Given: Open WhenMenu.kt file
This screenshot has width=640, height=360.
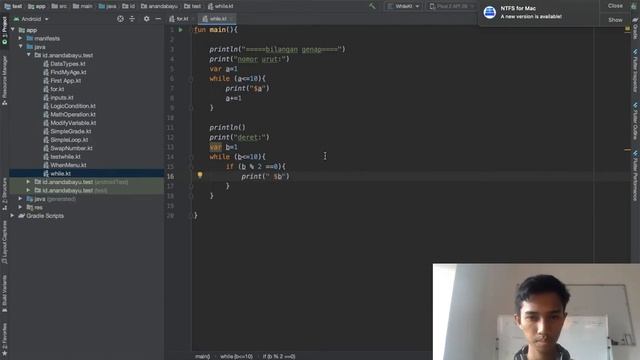Looking at the screenshot, I should tap(68, 165).
